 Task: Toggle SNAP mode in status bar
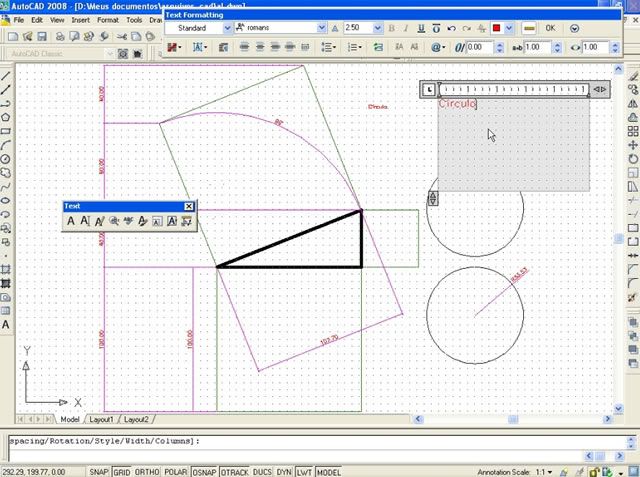tap(99, 471)
